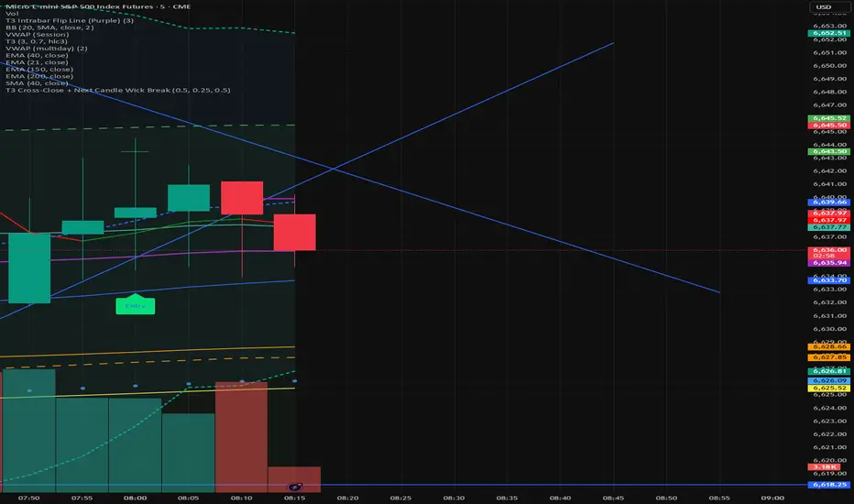854x504 pixels.
Task: Select T3 Intrabar Flip Line (Purple) legend
Action: pos(69,20)
